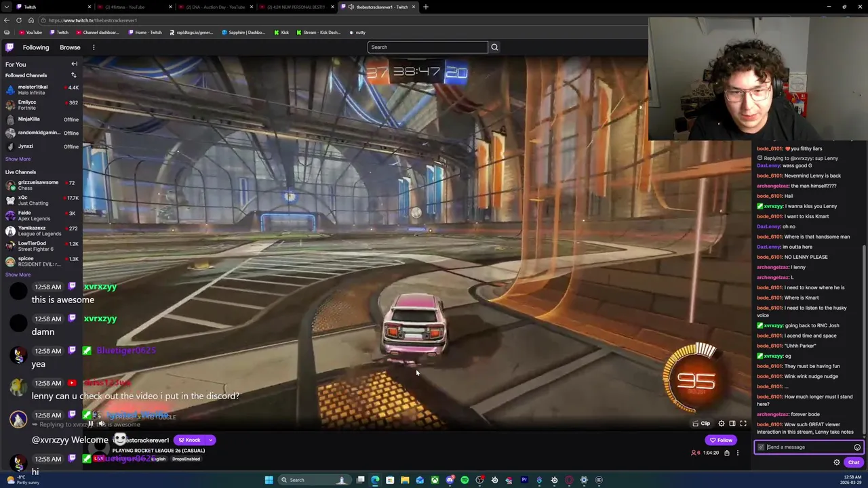Open Emilycc's Fortnite stream
This screenshot has height=488, width=868.
pos(41,104)
